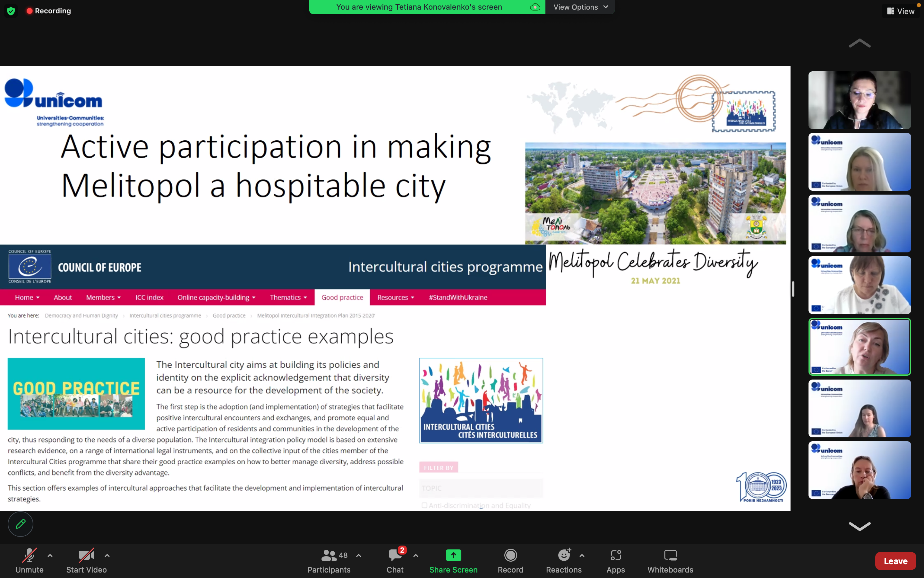
Task: Open the View Options dropdown
Action: point(580,7)
